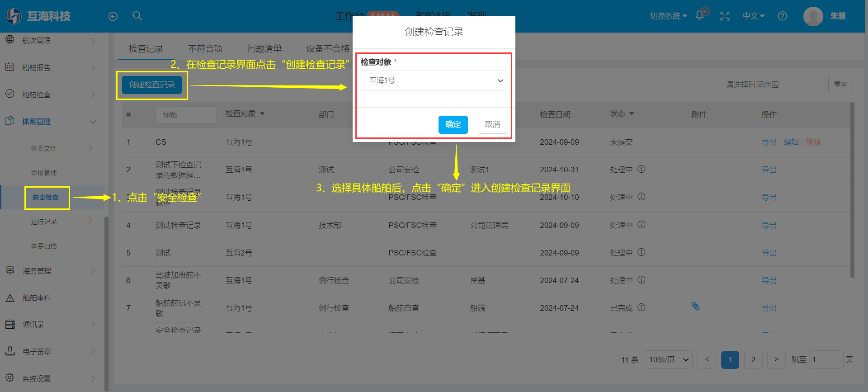The height and width of the screenshot is (392, 868).
Task: Open the search magnifier icon in header
Action: [x=137, y=16]
